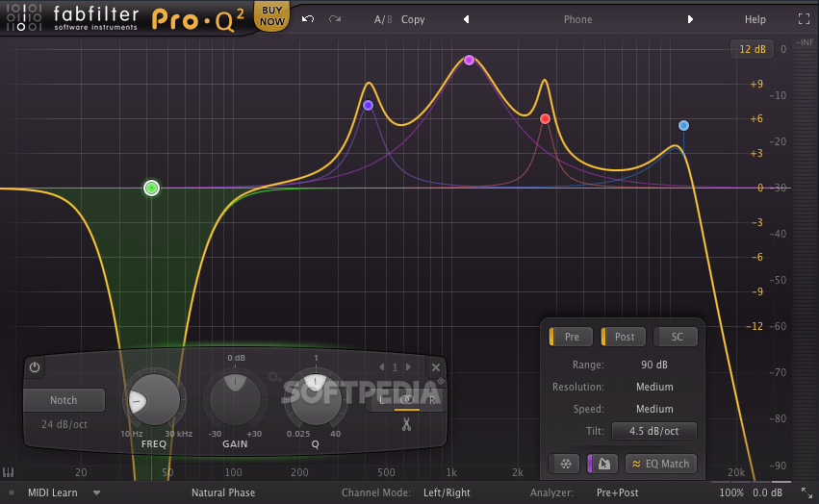Load the previous preset with left arrow

pyautogui.click(x=467, y=19)
